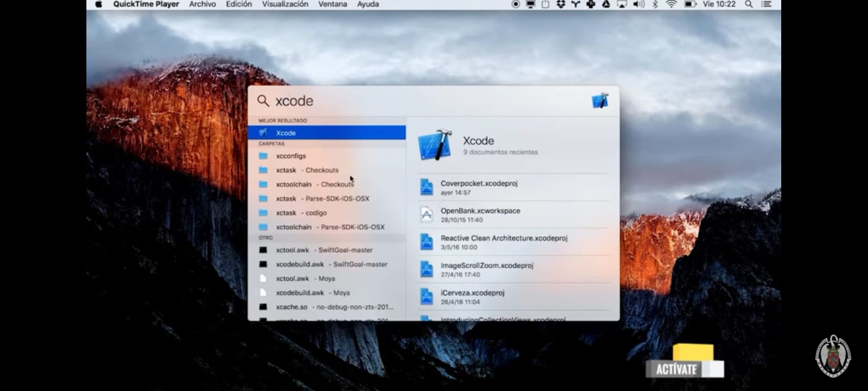Click folder icon of xctoolchain - Parse-SDK-iOS-OSX
The width and height of the screenshot is (868, 391).
(x=263, y=227)
